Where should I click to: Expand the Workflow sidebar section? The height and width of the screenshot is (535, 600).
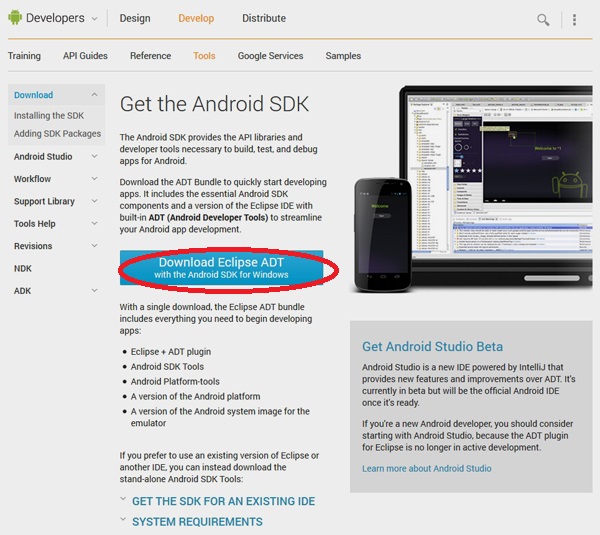point(94,179)
